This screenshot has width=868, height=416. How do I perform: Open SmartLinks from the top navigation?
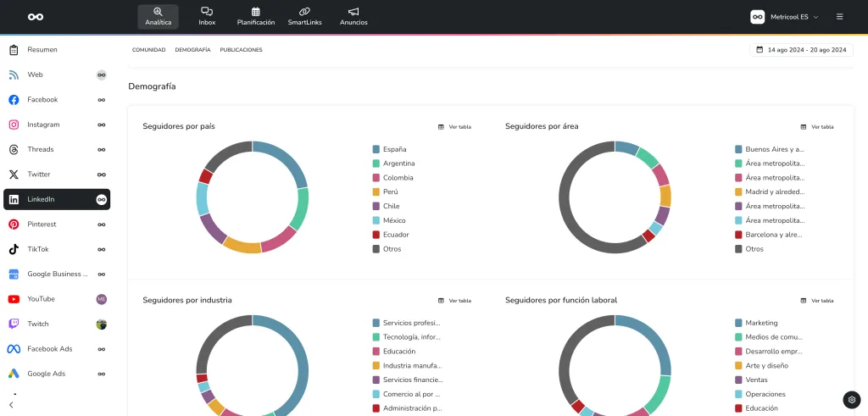click(304, 16)
